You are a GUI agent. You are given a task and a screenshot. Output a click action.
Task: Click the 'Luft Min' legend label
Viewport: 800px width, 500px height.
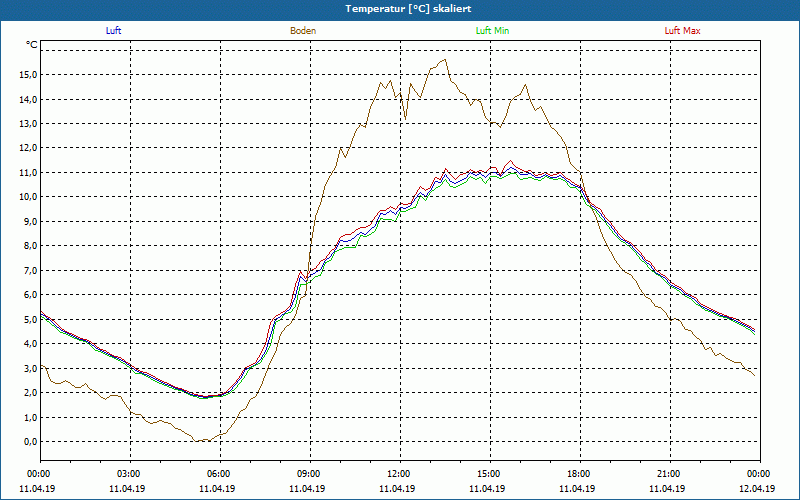tap(492, 31)
